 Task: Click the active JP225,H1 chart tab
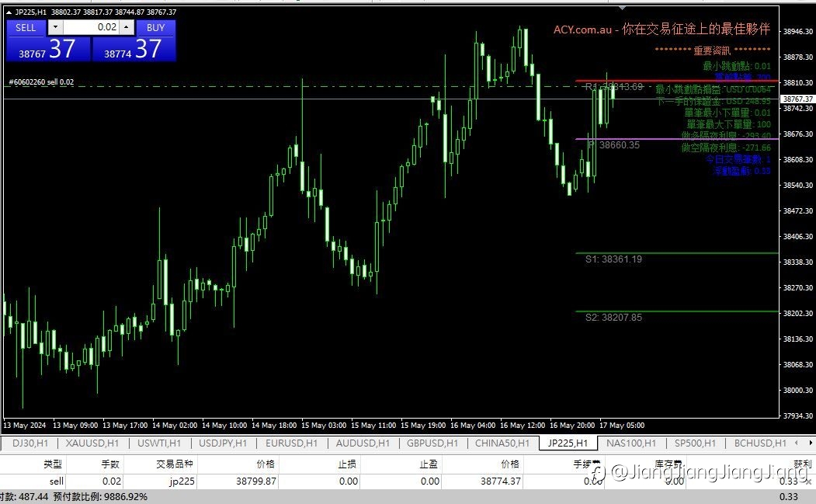[568, 443]
